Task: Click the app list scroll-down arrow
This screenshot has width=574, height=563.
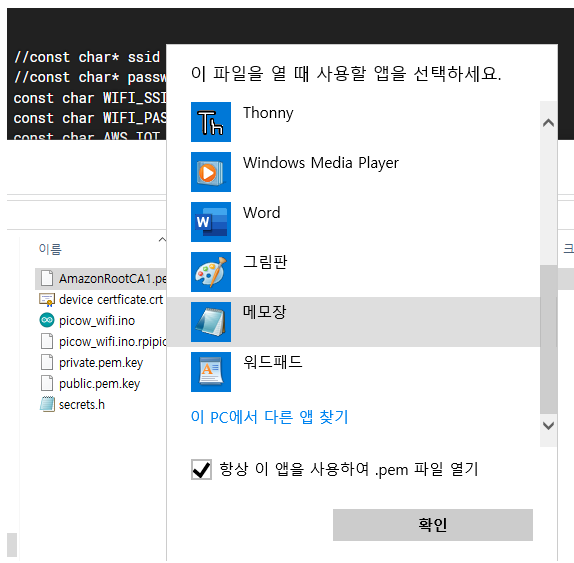Action: coord(548,426)
